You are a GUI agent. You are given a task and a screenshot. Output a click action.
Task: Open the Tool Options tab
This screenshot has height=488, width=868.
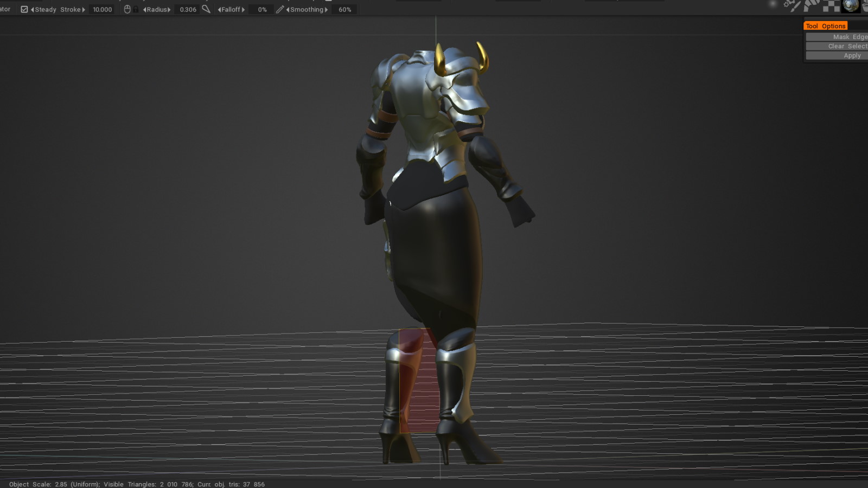point(825,26)
